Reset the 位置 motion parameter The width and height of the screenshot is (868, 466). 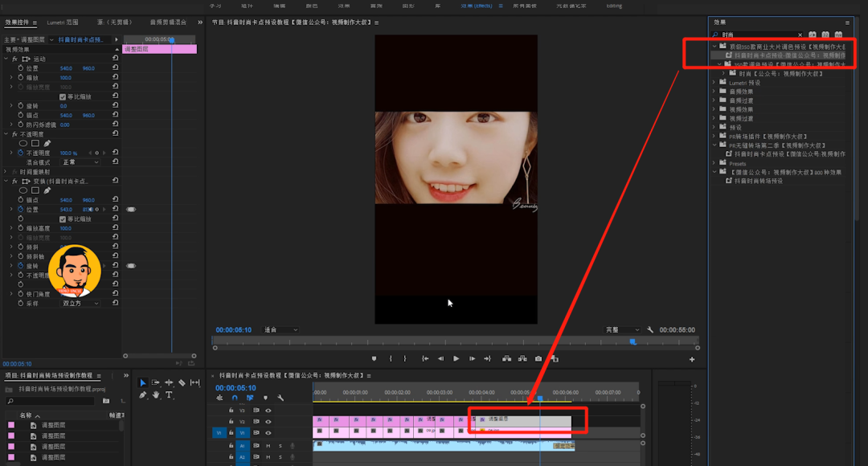click(115, 68)
